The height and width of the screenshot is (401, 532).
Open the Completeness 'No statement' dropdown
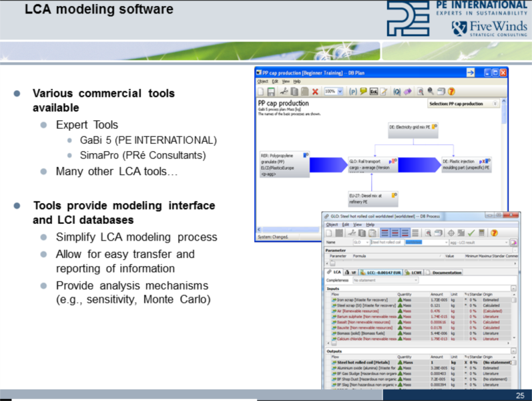coord(384,280)
